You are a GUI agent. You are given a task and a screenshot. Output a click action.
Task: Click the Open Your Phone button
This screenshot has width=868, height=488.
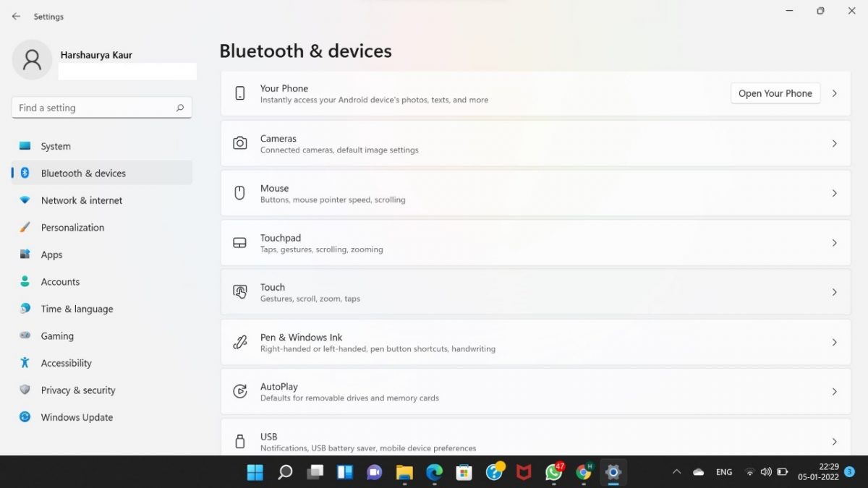[775, 93]
